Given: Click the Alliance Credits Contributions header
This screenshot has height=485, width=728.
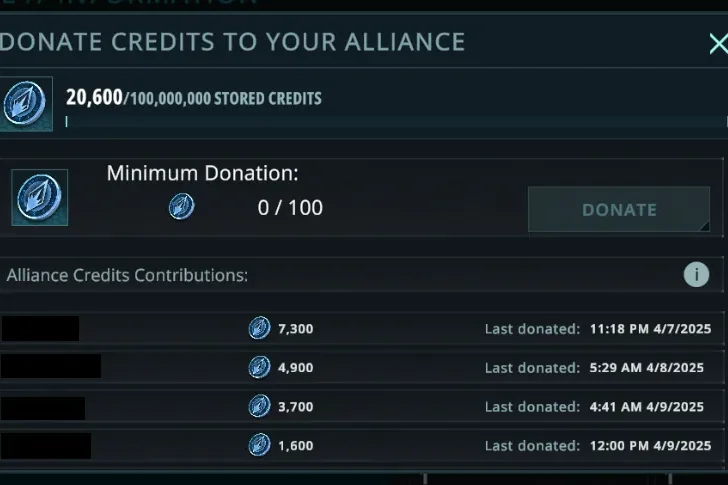Looking at the screenshot, I should pos(128,275).
